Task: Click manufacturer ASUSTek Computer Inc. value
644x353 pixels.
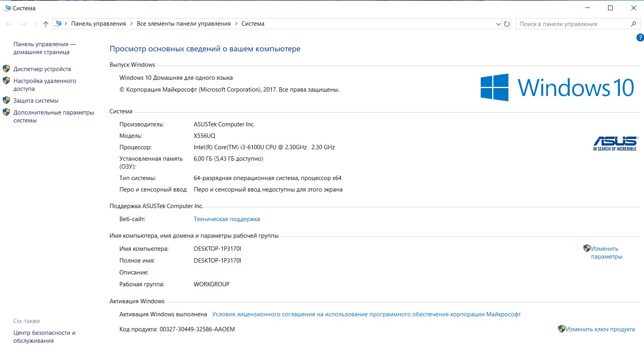Action: tap(224, 124)
